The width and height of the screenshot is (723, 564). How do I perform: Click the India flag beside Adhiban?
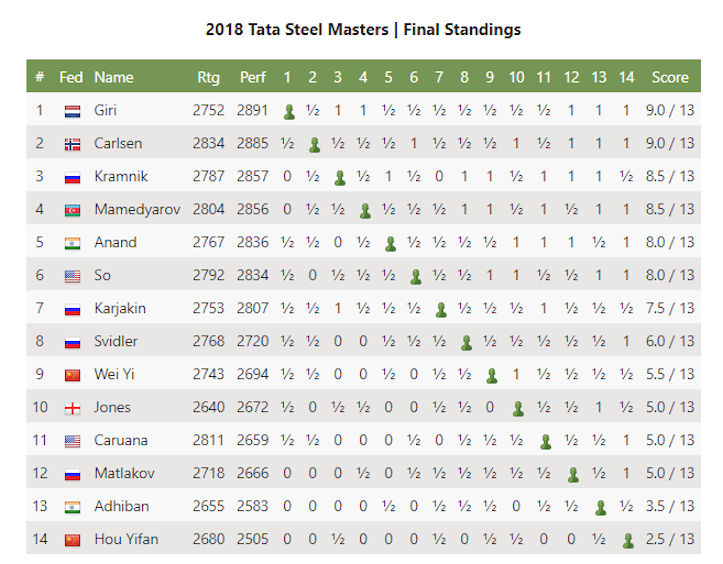pos(72,507)
